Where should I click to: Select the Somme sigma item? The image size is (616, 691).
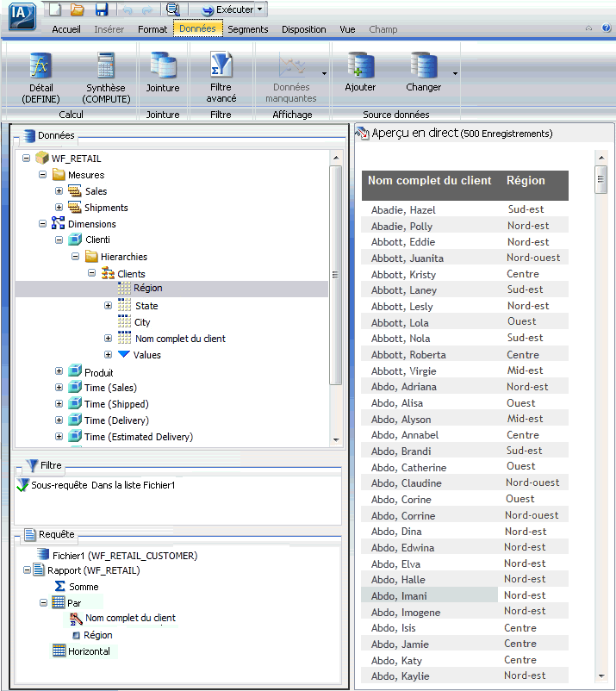click(x=84, y=587)
